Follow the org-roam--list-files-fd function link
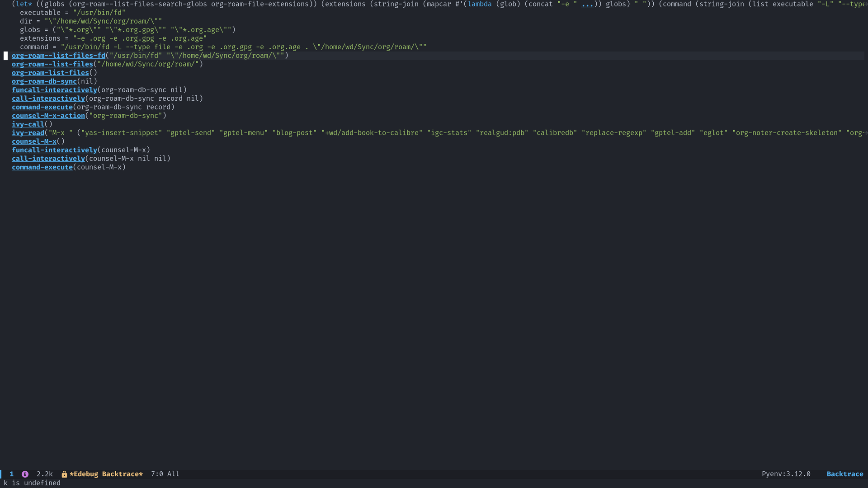The height and width of the screenshot is (488, 868). pyautogui.click(x=58, y=56)
